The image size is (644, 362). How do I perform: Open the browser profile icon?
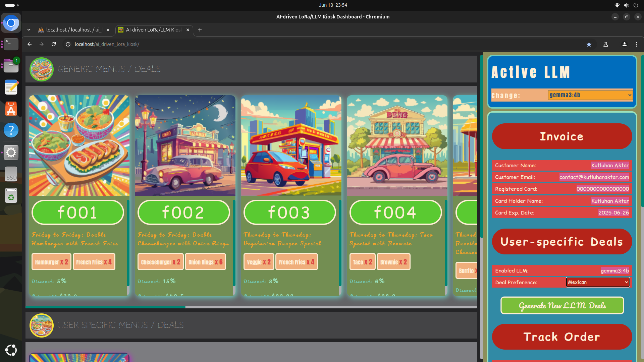(x=624, y=44)
